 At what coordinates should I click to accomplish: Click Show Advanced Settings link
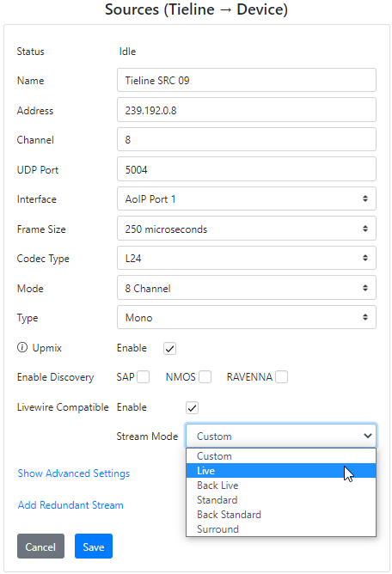[74, 473]
